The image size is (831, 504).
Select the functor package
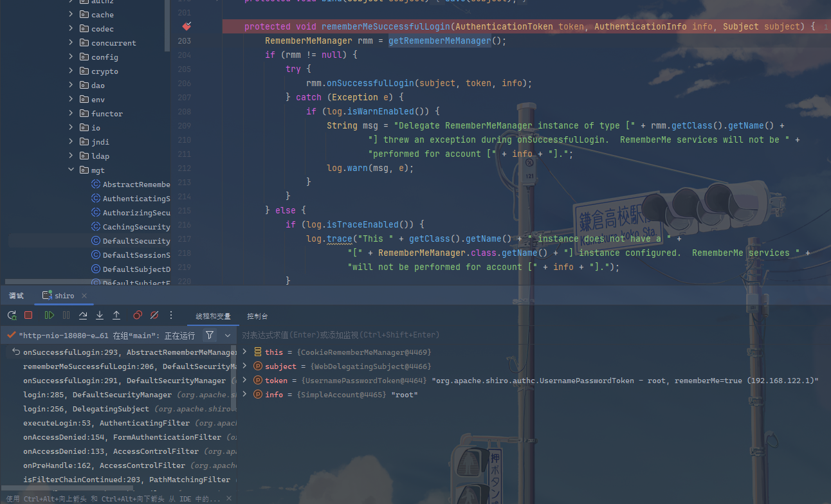[x=101, y=114]
